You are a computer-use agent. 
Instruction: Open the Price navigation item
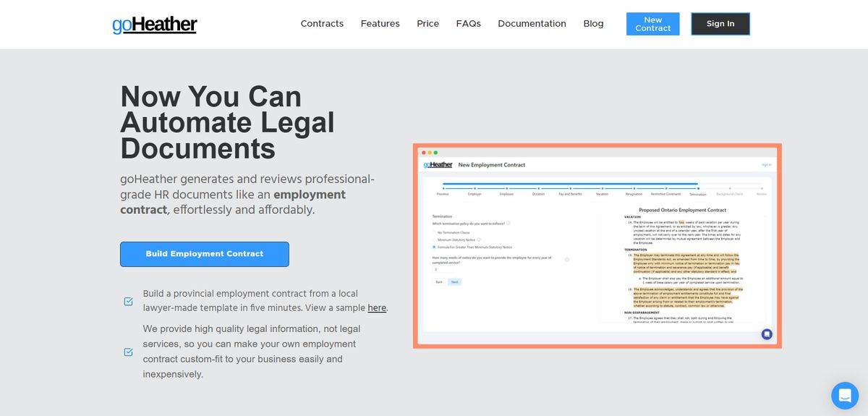427,24
